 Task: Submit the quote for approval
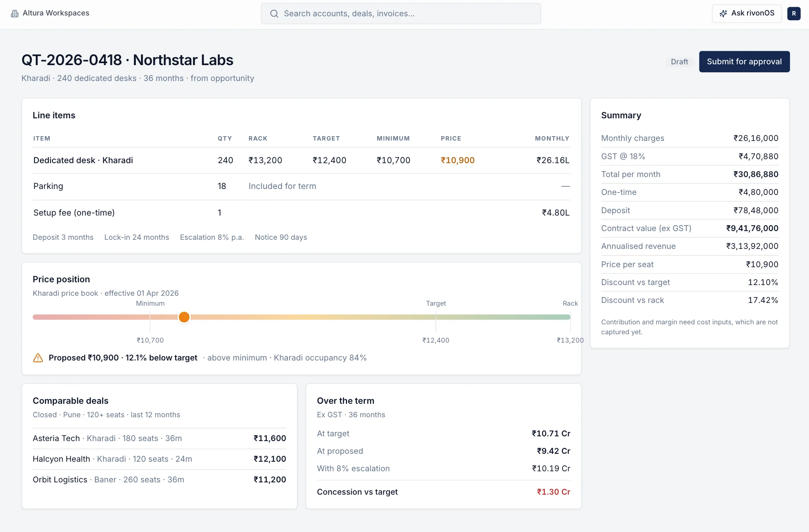pyautogui.click(x=744, y=62)
